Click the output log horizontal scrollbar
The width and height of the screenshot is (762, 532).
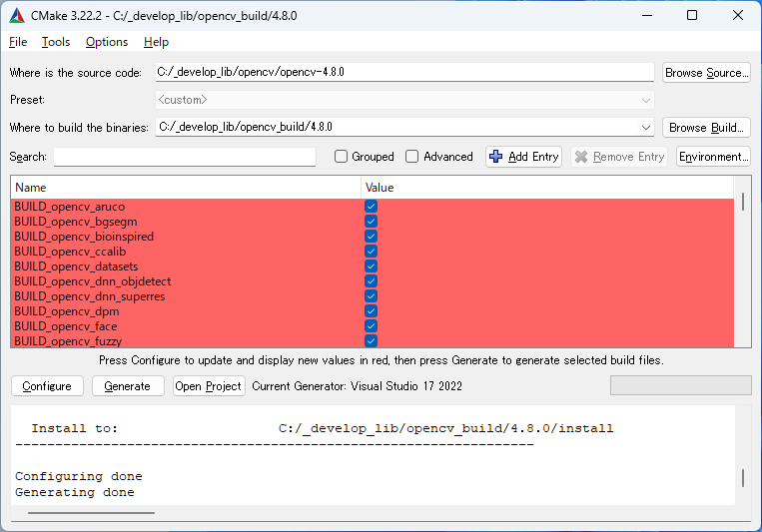[91, 513]
